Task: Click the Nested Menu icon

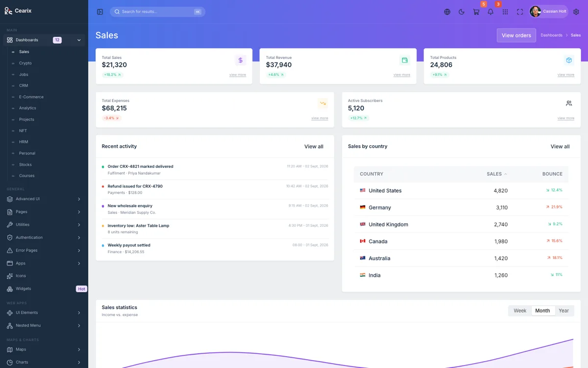Action: click(10, 325)
